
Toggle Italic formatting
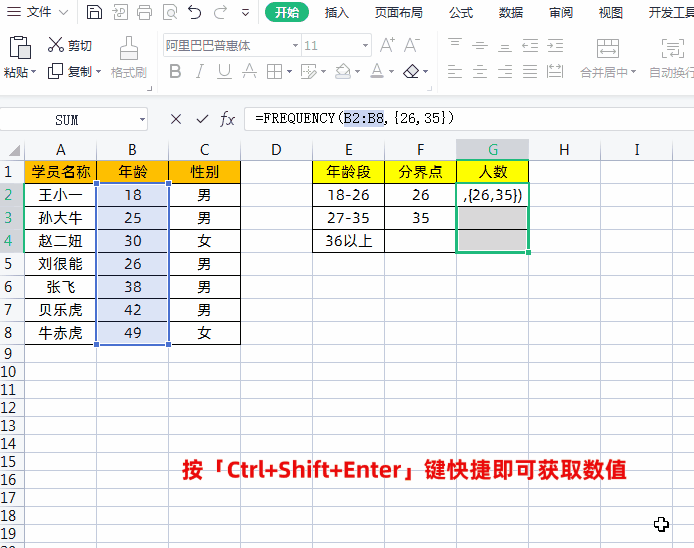click(200, 71)
